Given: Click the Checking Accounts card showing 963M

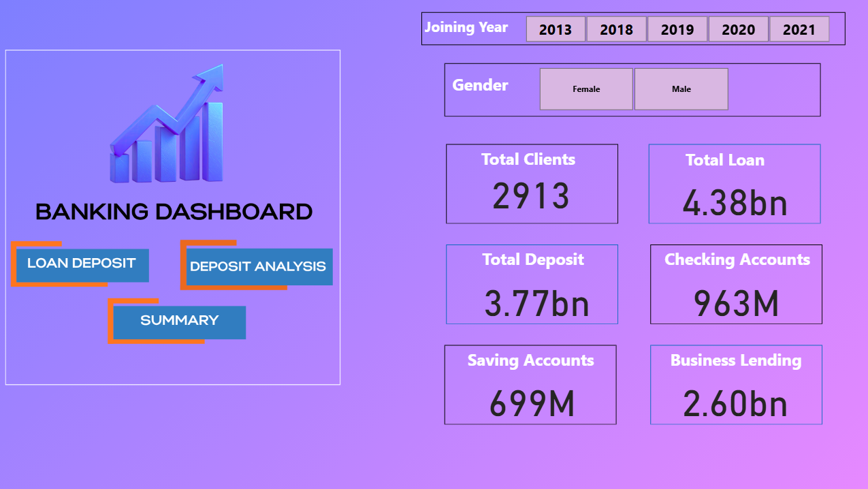Looking at the screenshot, I should point(735,284).
